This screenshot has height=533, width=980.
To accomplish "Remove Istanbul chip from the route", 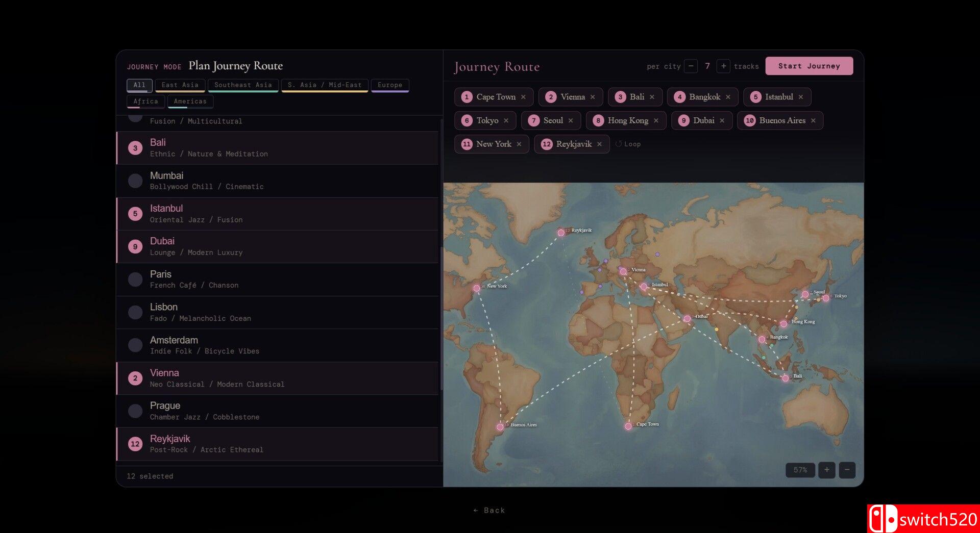I will (x=801, y=97).
